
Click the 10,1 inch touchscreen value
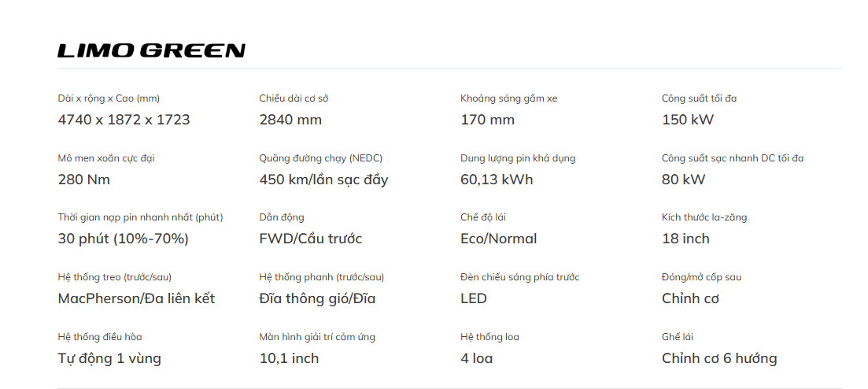click(x=289, y=358)
